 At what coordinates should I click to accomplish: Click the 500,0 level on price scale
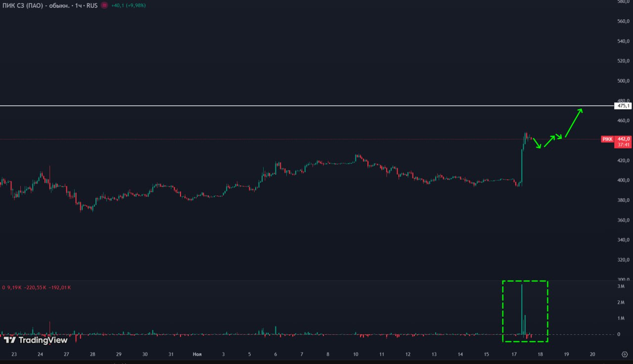(623, 81)
